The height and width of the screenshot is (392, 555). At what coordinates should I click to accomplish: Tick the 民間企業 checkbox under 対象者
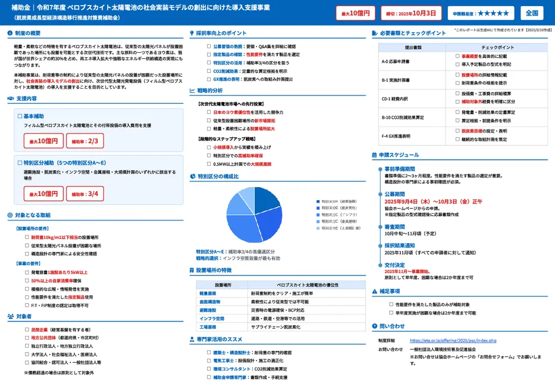pos(26,330)
